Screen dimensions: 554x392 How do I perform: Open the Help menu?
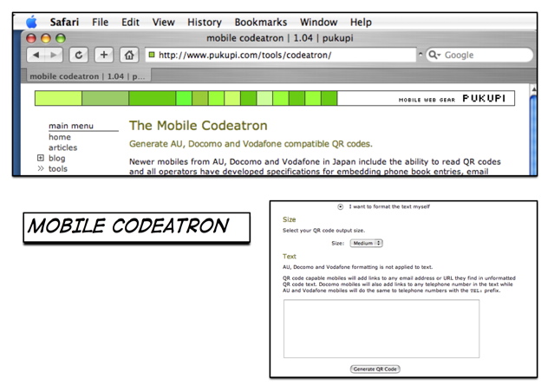click(361, 23)
